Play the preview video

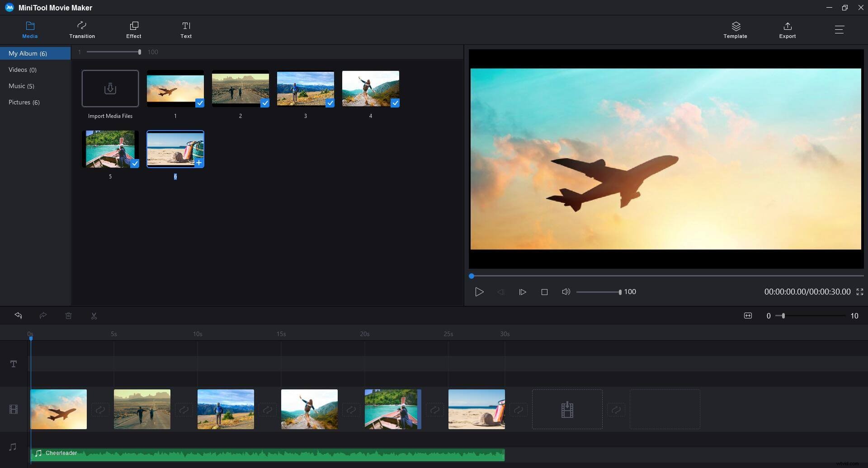(x=479, y=291)
